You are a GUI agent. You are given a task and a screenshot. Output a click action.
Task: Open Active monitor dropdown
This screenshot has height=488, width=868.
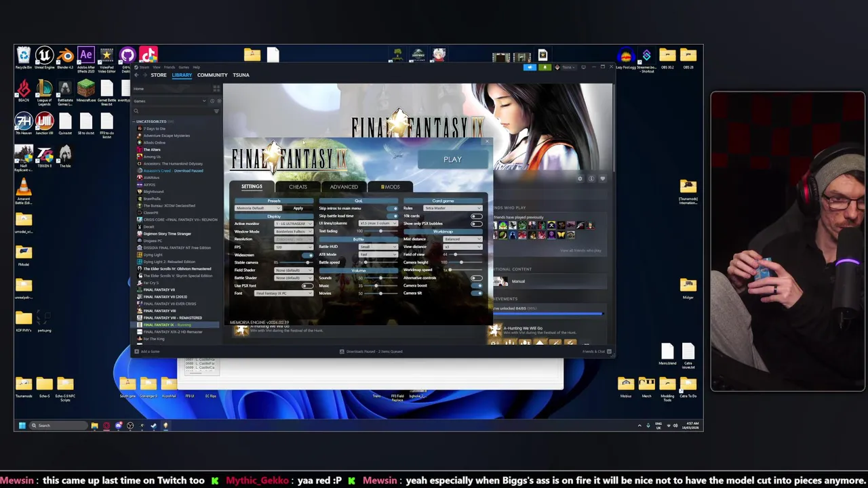coord(293,224)
